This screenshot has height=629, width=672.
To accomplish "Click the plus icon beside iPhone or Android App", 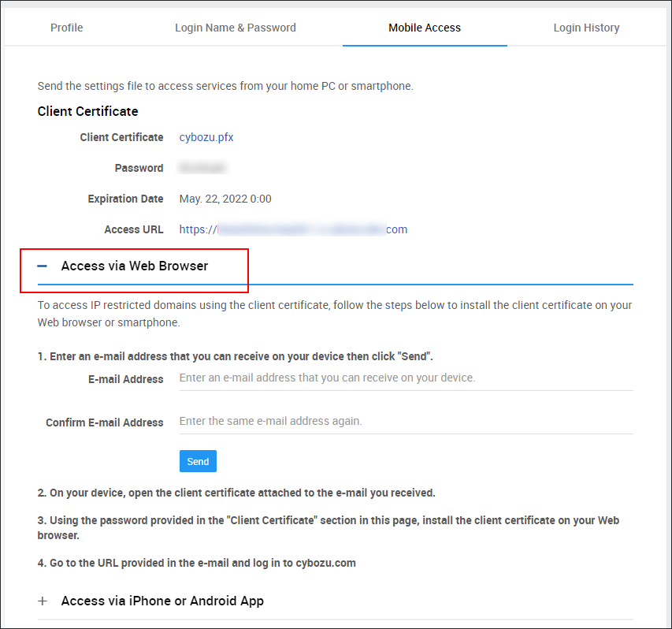I will [43, 601].
